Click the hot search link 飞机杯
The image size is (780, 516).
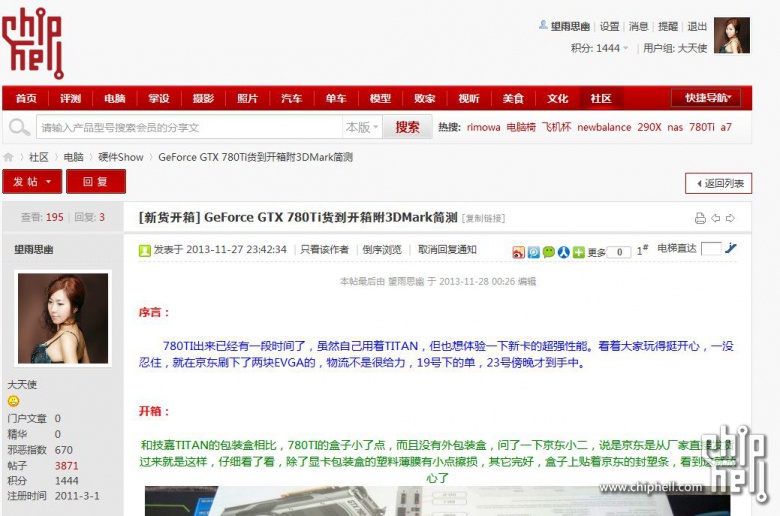click(556, 127)
